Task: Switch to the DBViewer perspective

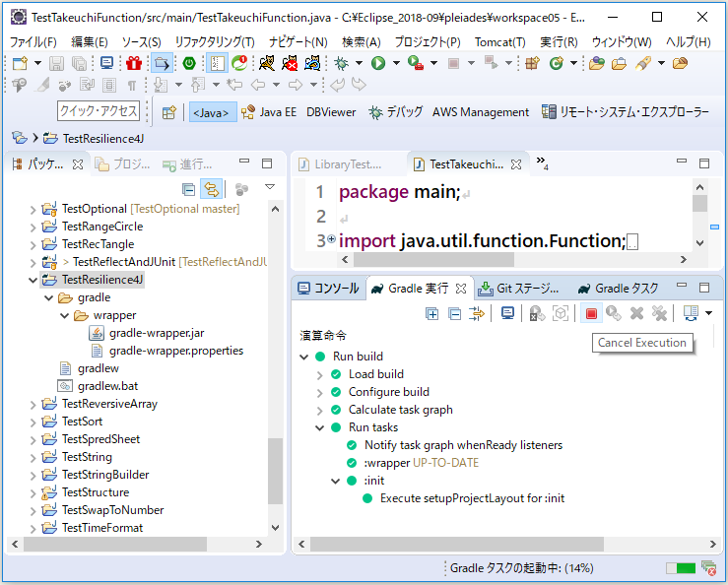Action: [331, 112]
